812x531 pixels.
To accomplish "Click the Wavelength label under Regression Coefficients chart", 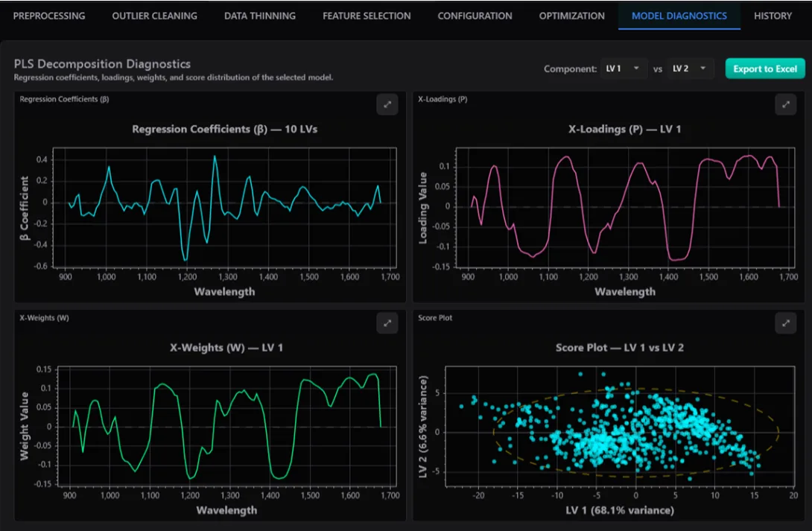I will 224,292.
